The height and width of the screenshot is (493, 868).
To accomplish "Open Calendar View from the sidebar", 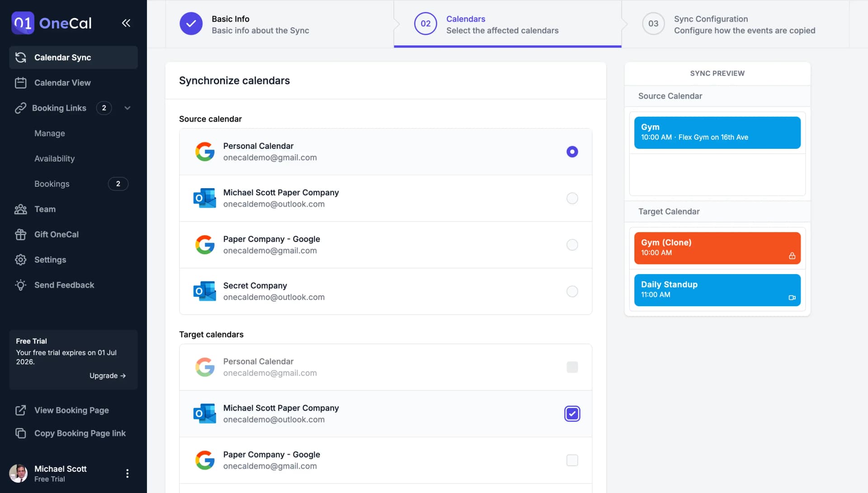I will tap(62, 83).
